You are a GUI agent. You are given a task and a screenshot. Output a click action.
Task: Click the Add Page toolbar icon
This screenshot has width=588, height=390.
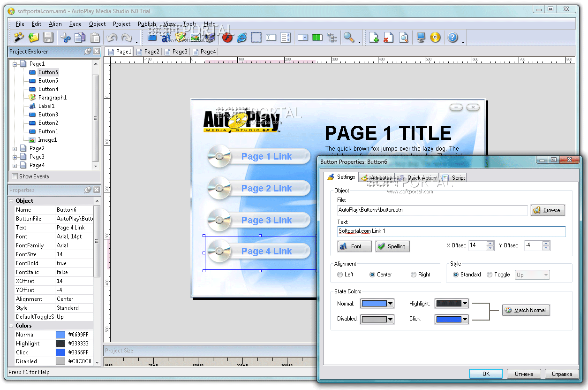[373, 38]
